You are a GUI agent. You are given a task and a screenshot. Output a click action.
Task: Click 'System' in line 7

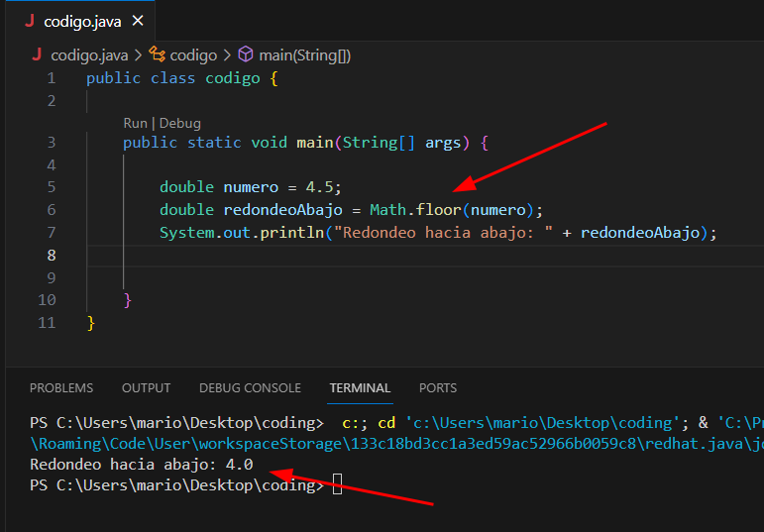[187, 233]
